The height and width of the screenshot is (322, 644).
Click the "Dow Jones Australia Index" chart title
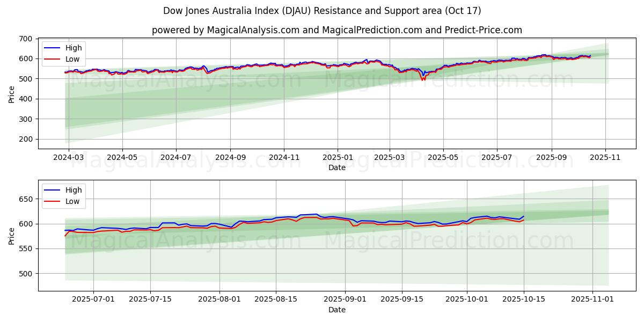point(322,11)
